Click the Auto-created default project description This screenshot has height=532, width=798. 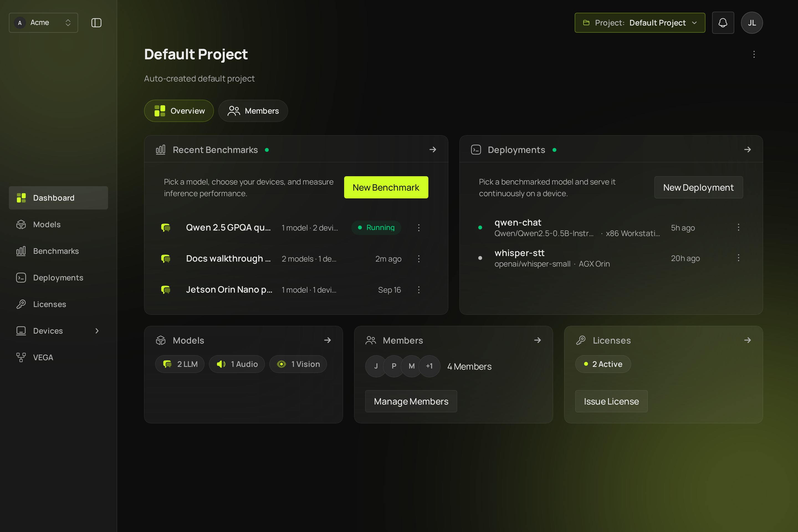(199, 79)
